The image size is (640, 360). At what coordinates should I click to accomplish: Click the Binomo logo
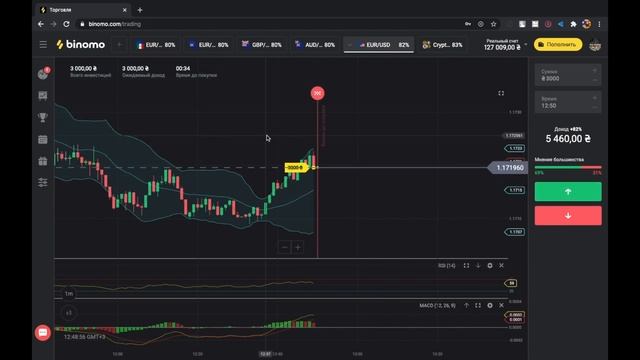(x=81, y=44)
